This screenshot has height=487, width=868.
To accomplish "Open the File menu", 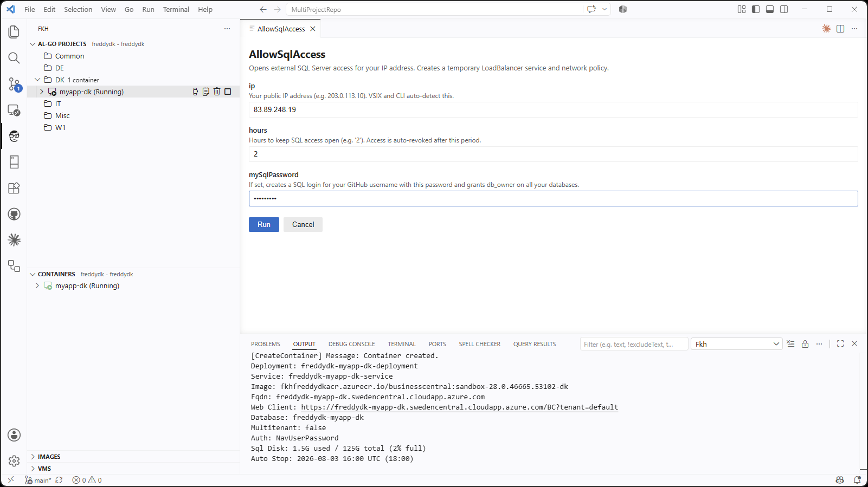I will pyautogui.click(x=30, y=9).
